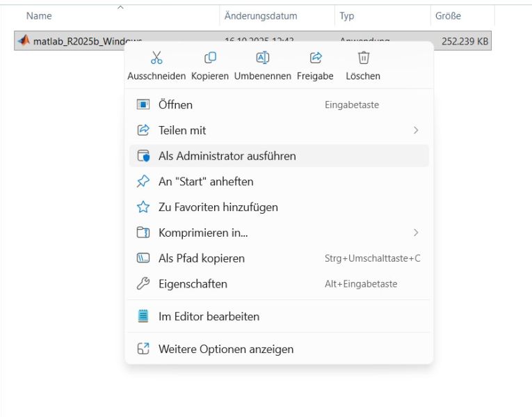Screen dimensions: 532x417
Task: Click the Löschen trash icon
Action: [363, 58]
